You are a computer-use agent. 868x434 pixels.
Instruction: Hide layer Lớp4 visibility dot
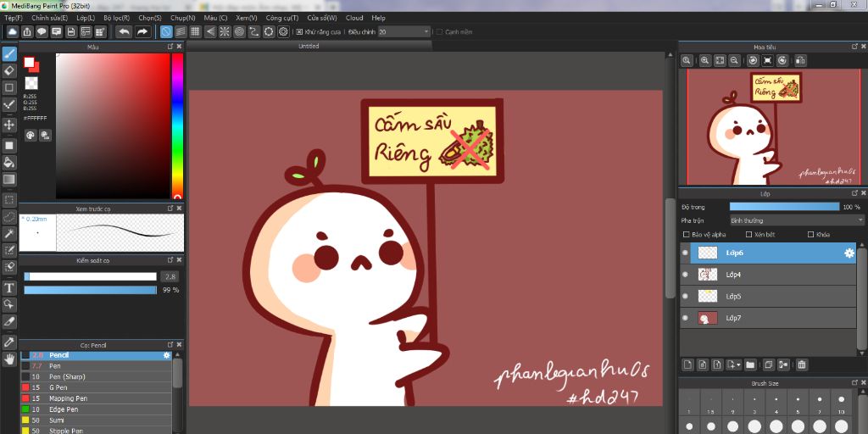click(685, 275)
